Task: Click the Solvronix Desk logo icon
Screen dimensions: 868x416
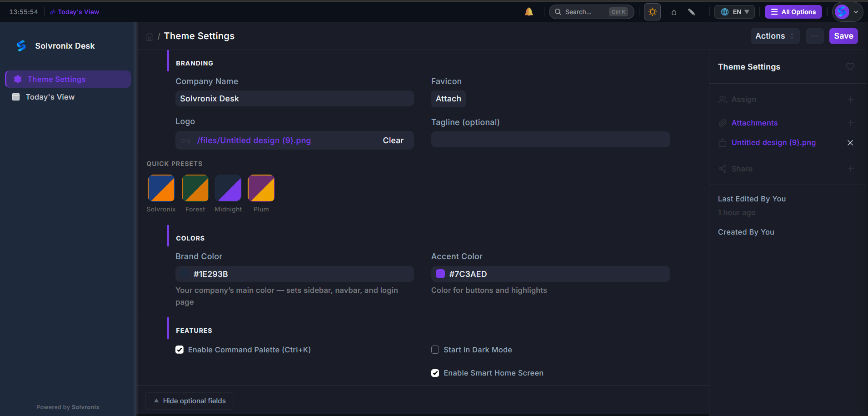Action: pos(21,45)
